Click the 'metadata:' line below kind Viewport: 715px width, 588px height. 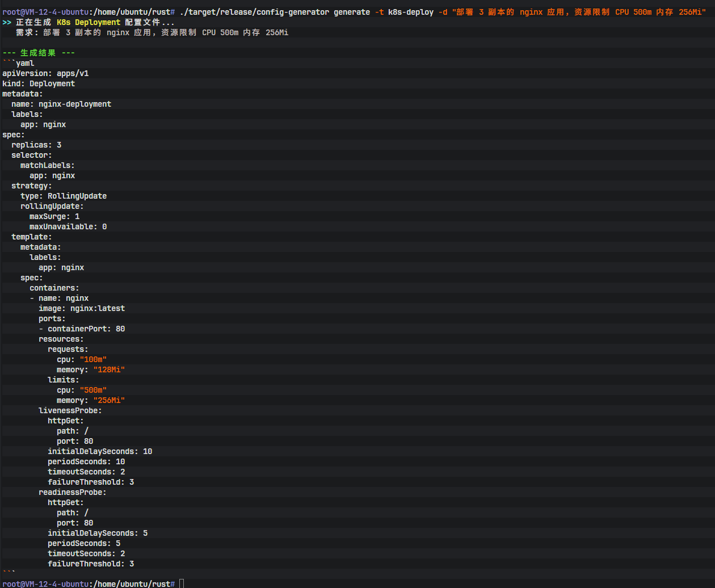(23, 94)
